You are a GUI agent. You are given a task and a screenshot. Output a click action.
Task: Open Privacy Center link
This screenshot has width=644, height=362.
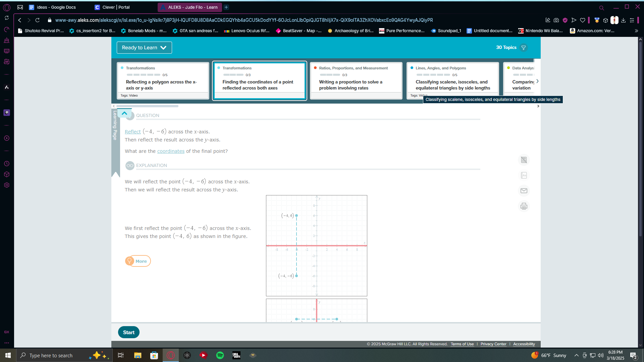(x=493, y=344)
